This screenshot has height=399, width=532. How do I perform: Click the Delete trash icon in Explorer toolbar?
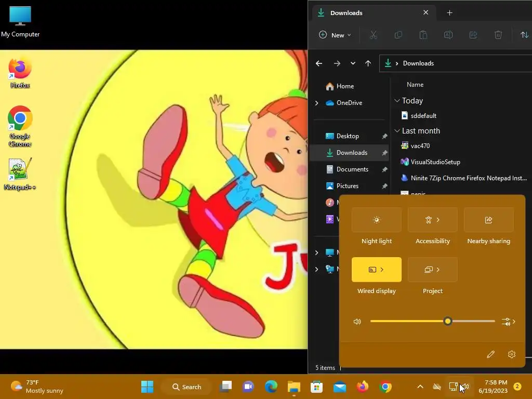click(498, 35)
